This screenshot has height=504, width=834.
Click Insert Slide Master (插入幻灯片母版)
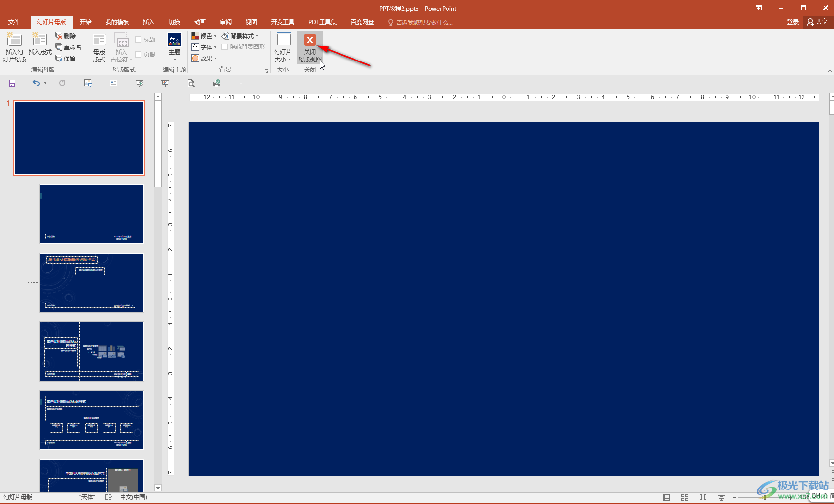click(14, 47)
